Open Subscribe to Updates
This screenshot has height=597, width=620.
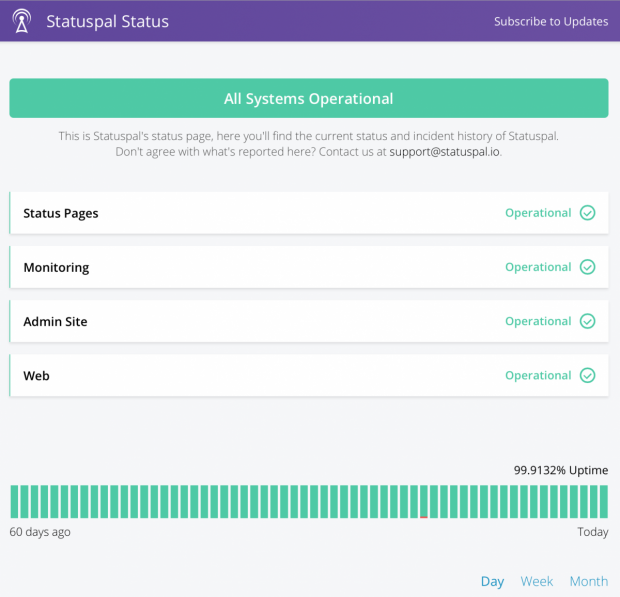tap(550, 21)
